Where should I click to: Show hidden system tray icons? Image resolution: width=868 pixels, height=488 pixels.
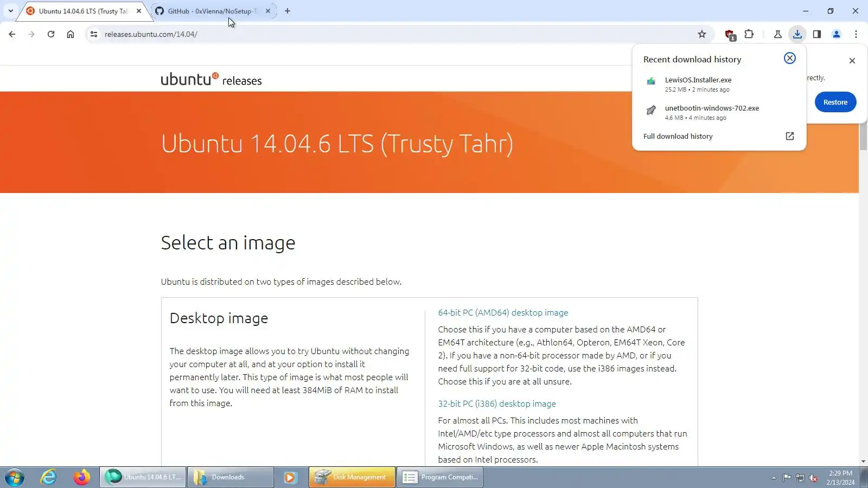pos(774,478)
